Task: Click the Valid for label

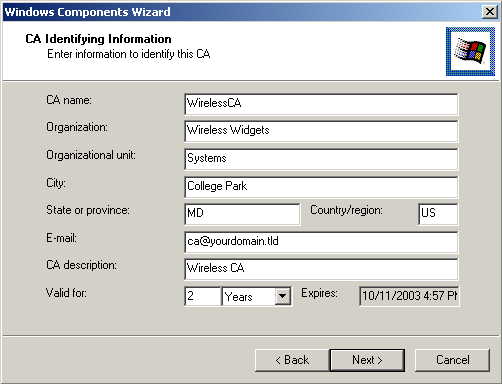Action: coord(66,293)
